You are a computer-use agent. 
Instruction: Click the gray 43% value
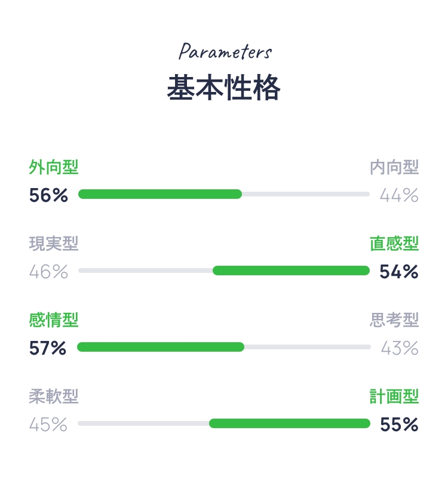click(x=400, y=348)
